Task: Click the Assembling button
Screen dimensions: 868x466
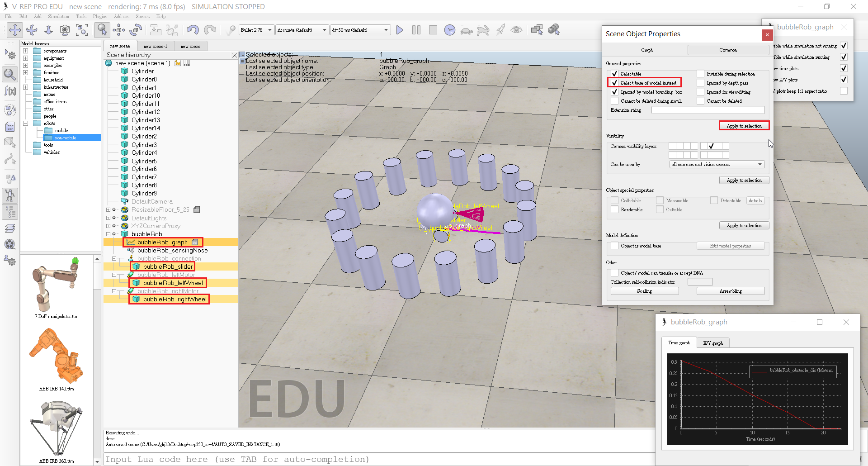Action: 731,291
